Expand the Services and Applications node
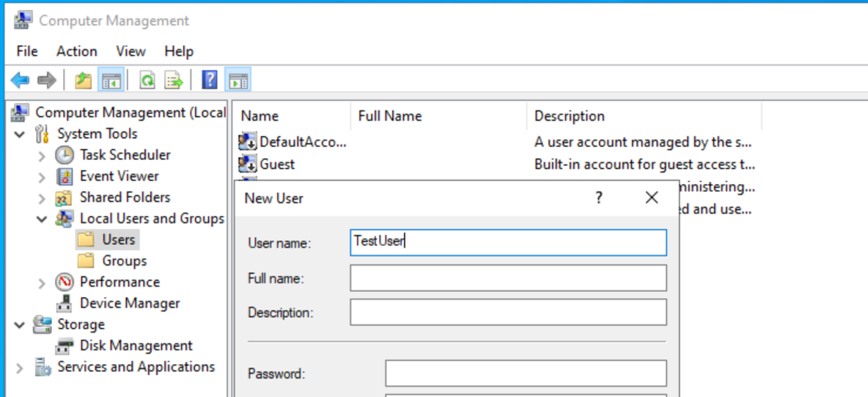Image resolution: width=868 pixels, height=397 pixels. pos(20,367)
